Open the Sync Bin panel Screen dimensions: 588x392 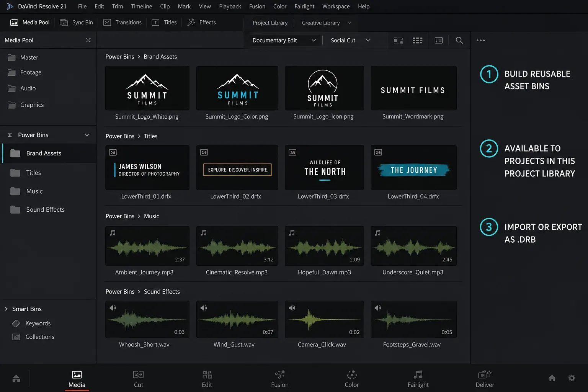[76, 23]
